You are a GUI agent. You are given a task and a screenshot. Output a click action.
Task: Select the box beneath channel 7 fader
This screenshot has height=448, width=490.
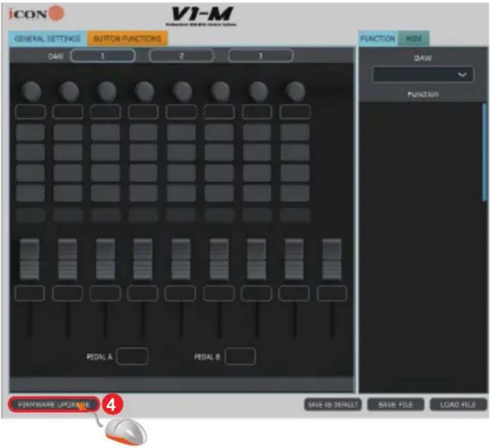(257, 293)
